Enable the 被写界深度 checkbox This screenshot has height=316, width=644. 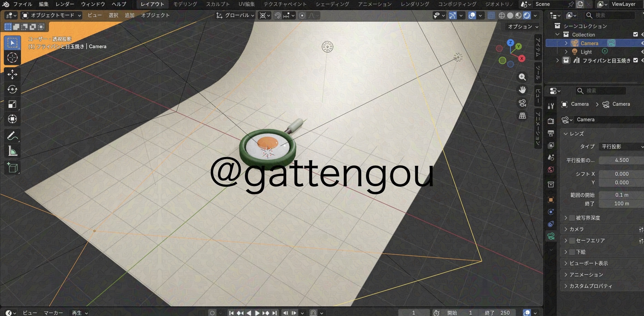pos(572,218)
